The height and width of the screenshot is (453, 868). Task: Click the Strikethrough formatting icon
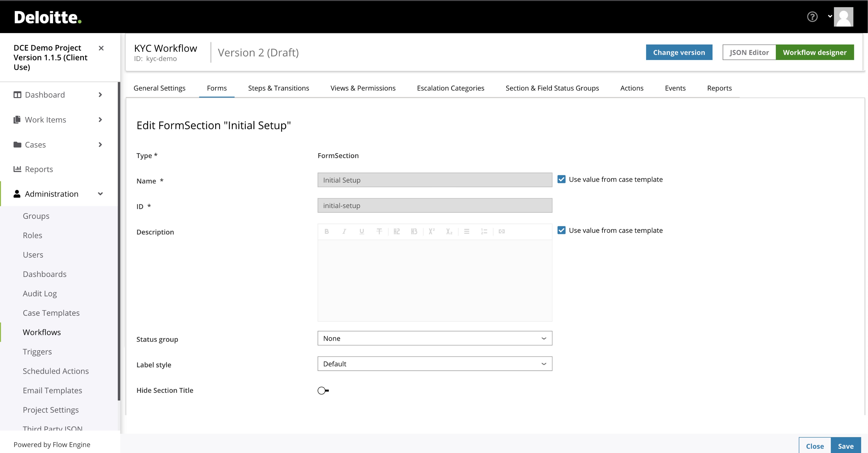[x=379, y=231]
